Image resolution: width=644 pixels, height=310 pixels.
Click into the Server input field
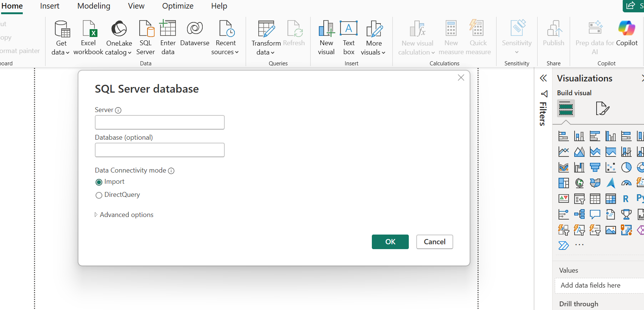160,123
